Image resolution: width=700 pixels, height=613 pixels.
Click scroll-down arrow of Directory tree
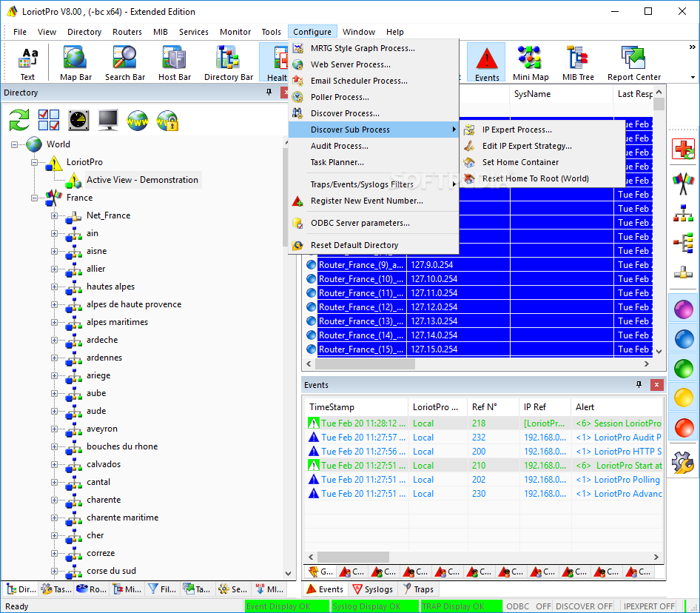(288, 573)
